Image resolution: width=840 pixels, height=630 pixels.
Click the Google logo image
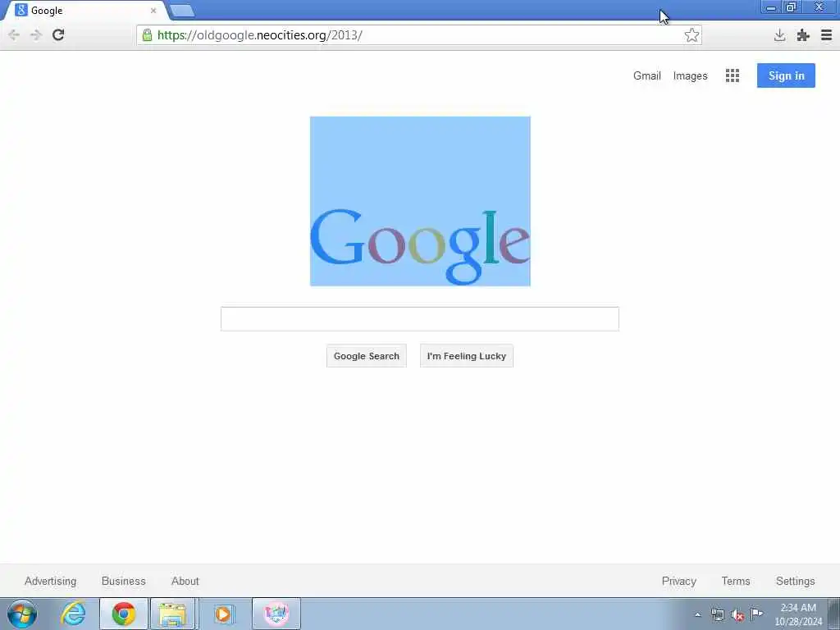tap(420, 201)
